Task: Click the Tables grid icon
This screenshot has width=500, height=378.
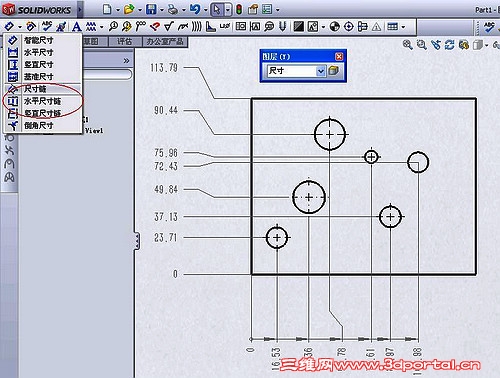Action: (392, 26)
